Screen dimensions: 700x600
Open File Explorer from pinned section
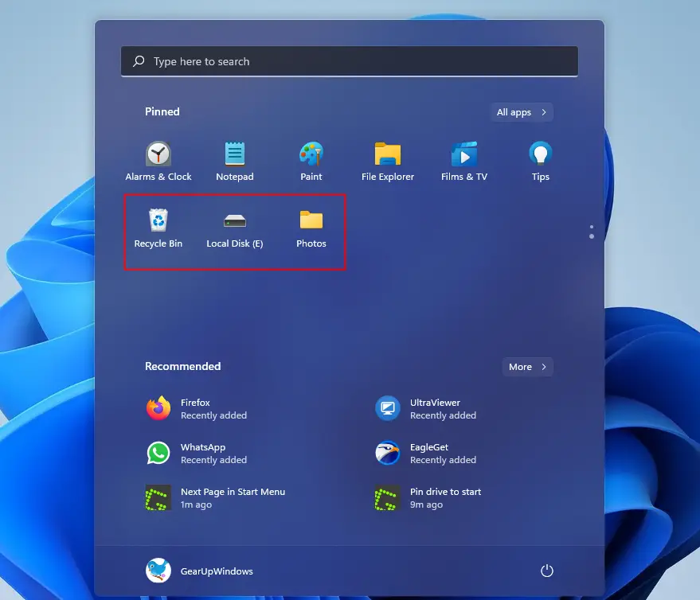pos(388,161)
